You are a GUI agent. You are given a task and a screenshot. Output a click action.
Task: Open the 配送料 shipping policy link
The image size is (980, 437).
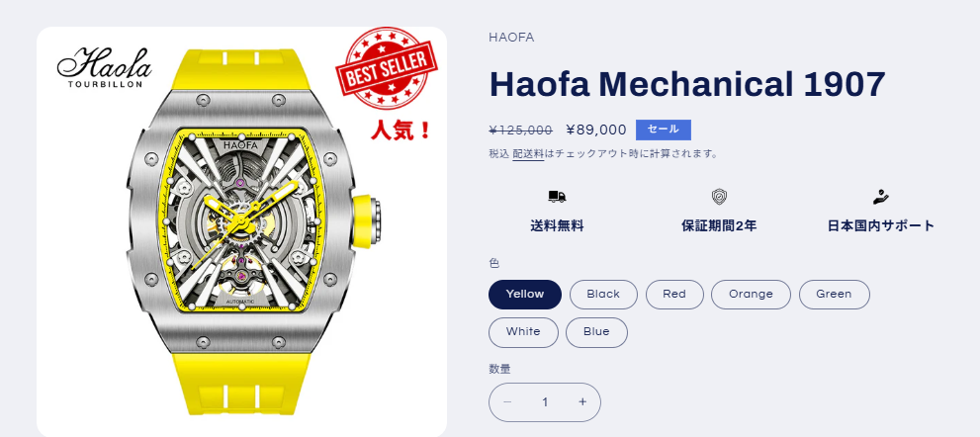[528, 154]
